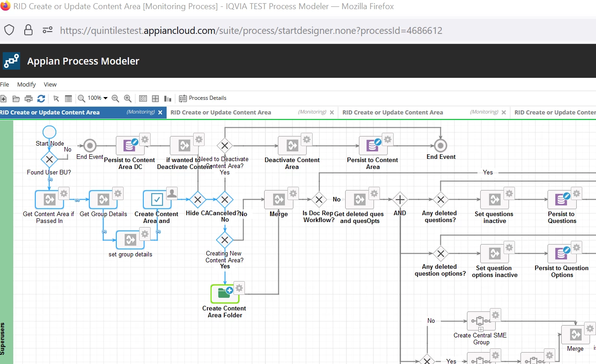Open the View menu
The width and height of the screenshot is (596, 364).
(50, 84)
